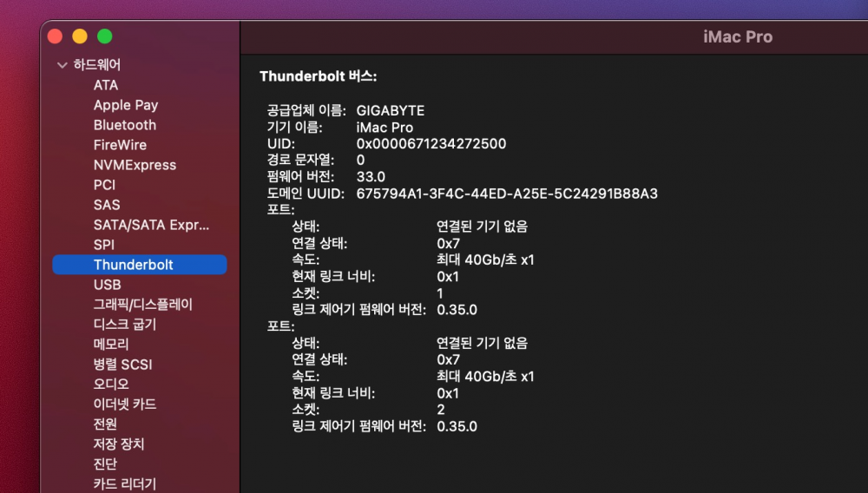Open Apple Pay hardware info
The image size is (868, 493).
[x=126, y=105]
